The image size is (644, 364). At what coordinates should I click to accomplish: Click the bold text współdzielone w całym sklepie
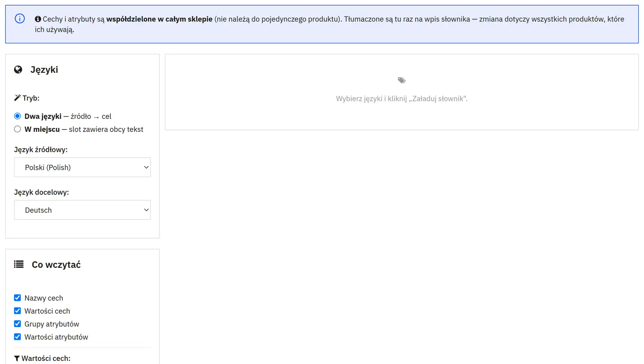(x=159, y=19)
